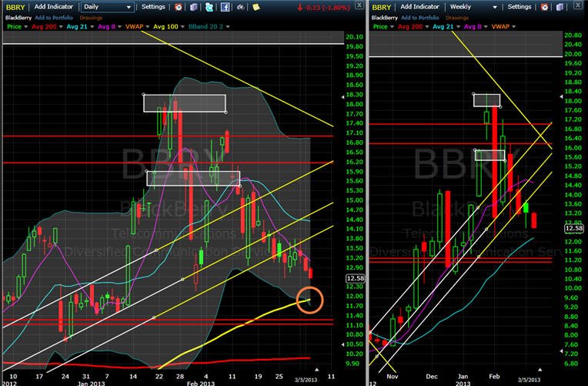The width and height of the screenshot is (588, 386).
Task: Open the Weekly timeframe dropdown
Action: 473,7
